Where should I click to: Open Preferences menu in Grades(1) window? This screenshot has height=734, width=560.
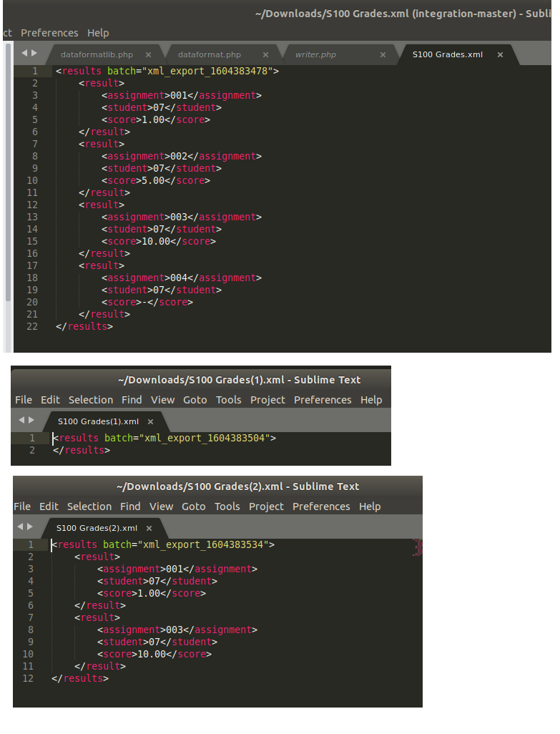coord(323,400)
